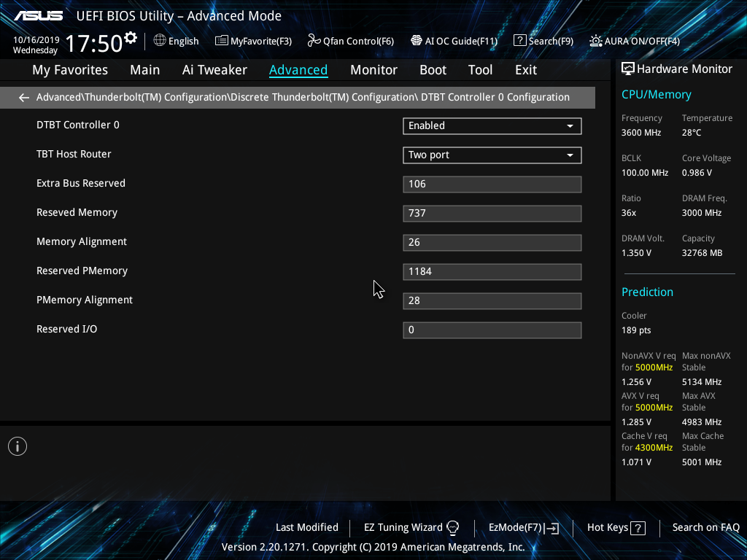The width and height of the screenshot is (747, 560).
Task: Select the Reserved I/O value field
Action: coord(492,330)
